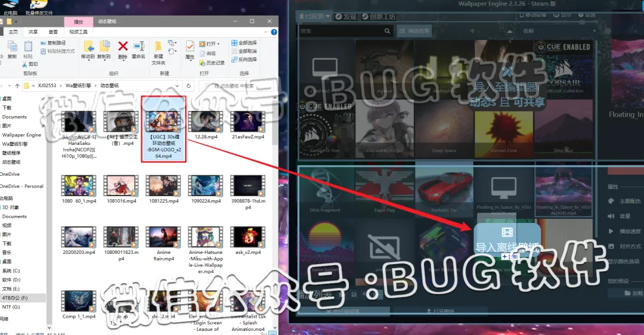Click the 音量 speaker icon
This screenshot has height=335, width=644.
(x=611, y=216)
